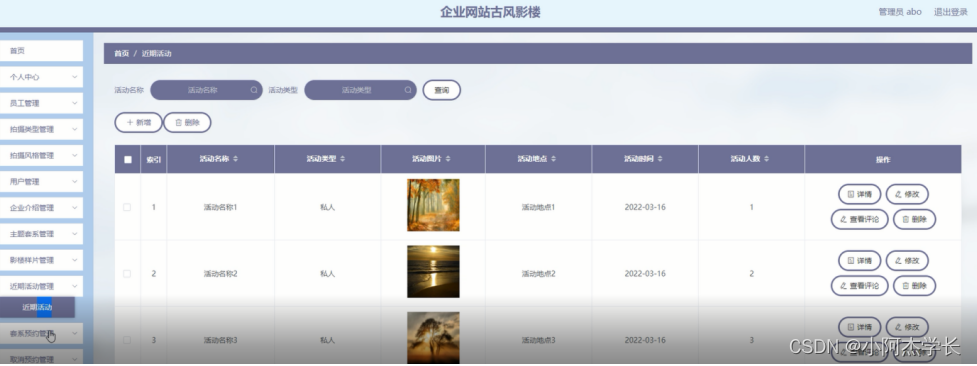Viewport: 977px width, 366px height.
Task: Expand the 个人中心 sidebar menu
Action: click(42, 77)
